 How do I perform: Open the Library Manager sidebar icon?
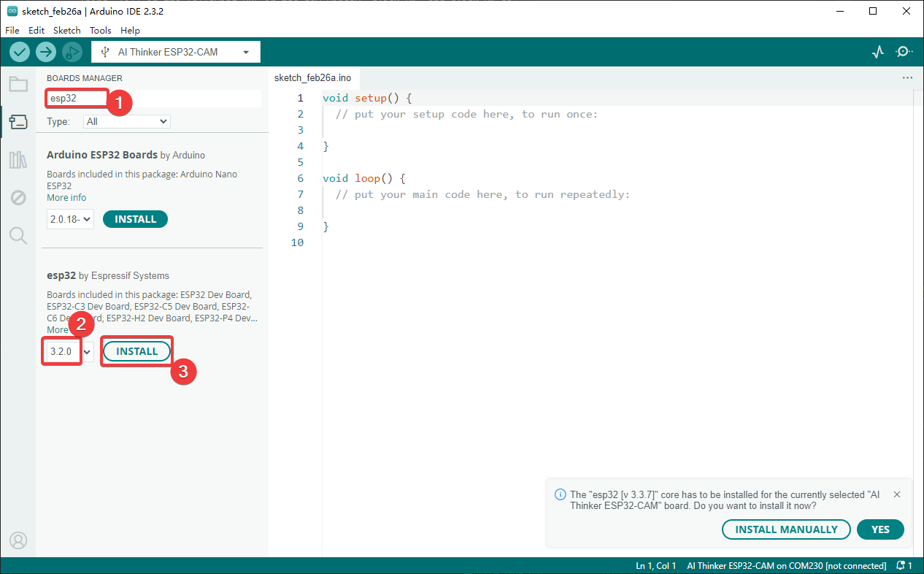coord(18,160)
